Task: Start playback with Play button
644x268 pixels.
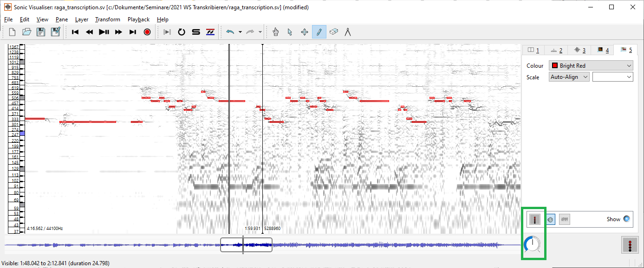Action: tap(103, 32)
